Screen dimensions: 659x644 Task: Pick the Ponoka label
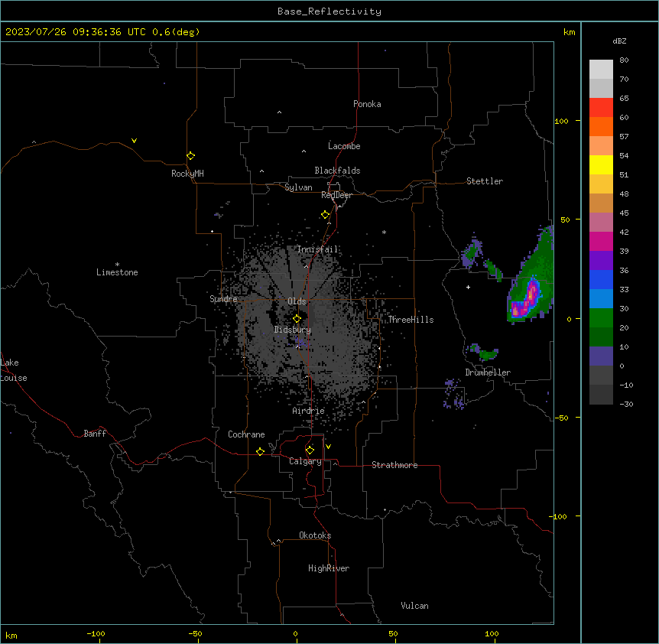tap(367, 104)
